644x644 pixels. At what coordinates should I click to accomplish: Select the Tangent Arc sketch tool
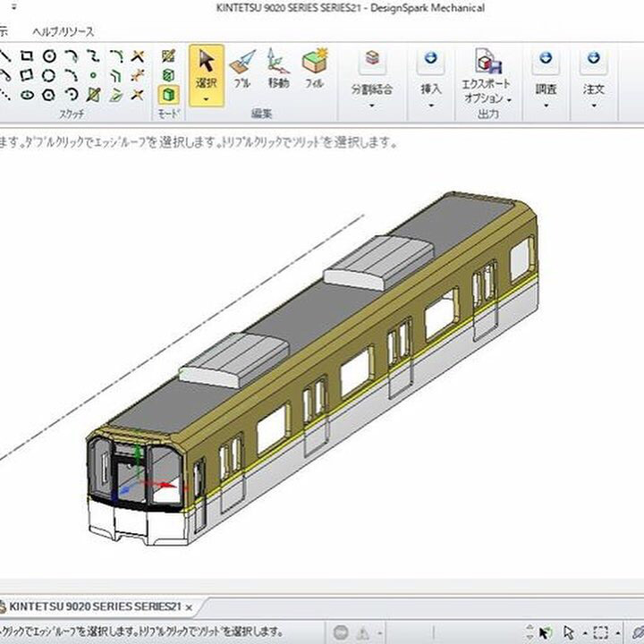point(72,55)
